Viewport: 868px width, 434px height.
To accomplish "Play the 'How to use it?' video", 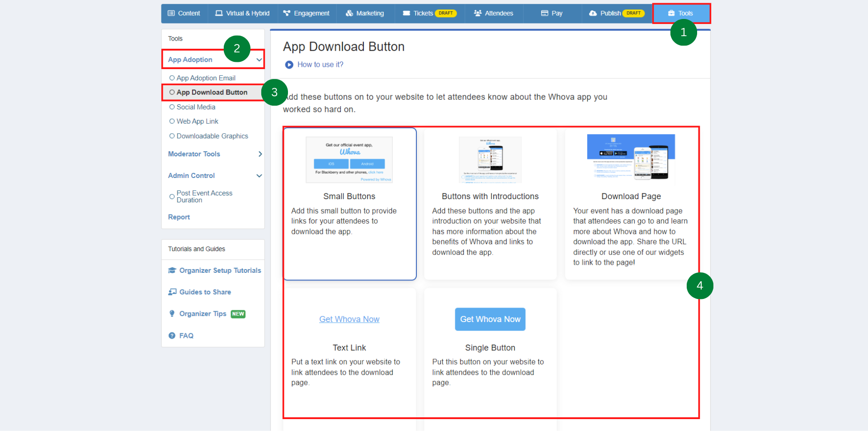I will click(x=289, y=65).
